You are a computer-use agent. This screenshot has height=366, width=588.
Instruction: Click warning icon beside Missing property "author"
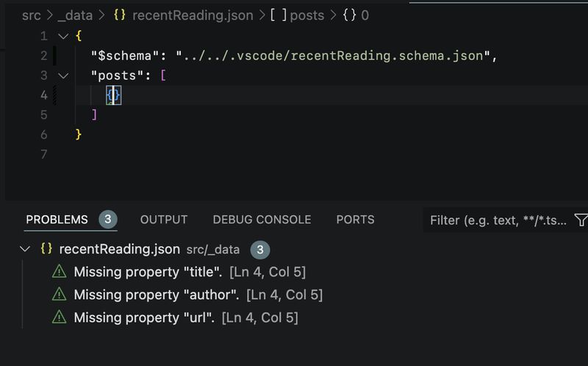pos(59,295)
